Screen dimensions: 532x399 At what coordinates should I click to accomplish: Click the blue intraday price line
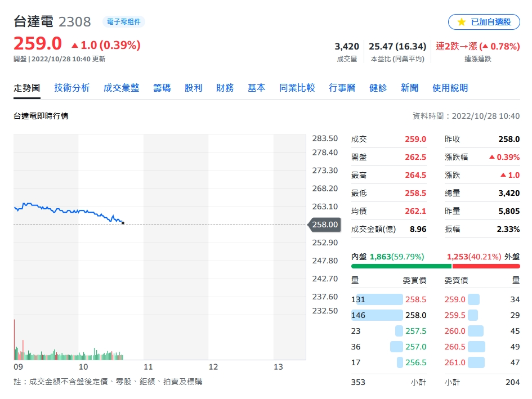click(x=68, y=211)
